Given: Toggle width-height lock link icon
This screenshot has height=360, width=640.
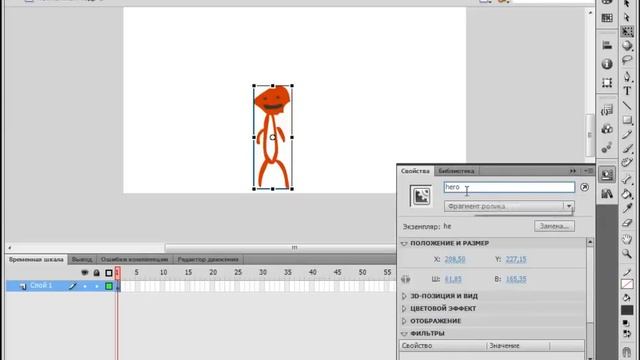Looking at the screenshot, I should point(406,279).
